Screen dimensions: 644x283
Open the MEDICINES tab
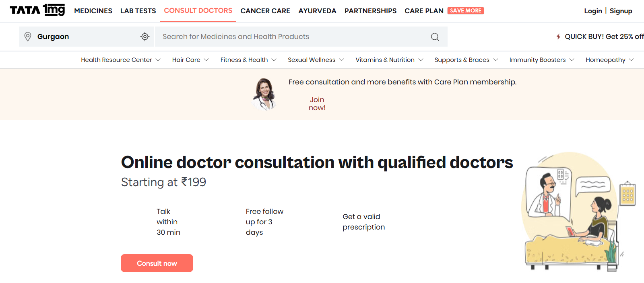pyautogui.click(x=93, y=11)
